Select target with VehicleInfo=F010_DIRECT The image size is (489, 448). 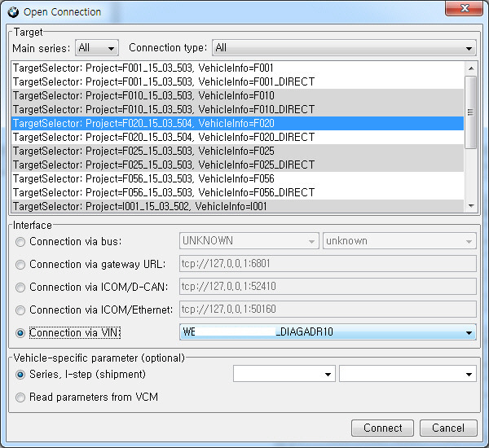237,109
